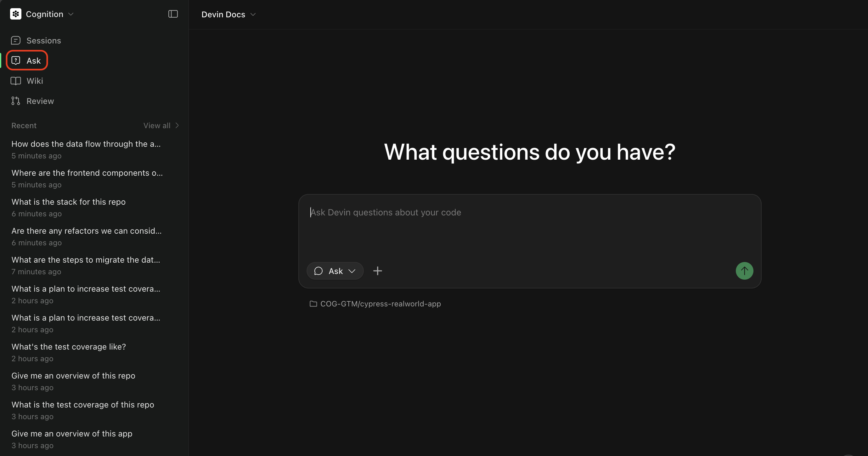Screen dimensions: 868x456
Task: Select the Sessions menu item
Action: click(44, 41)
